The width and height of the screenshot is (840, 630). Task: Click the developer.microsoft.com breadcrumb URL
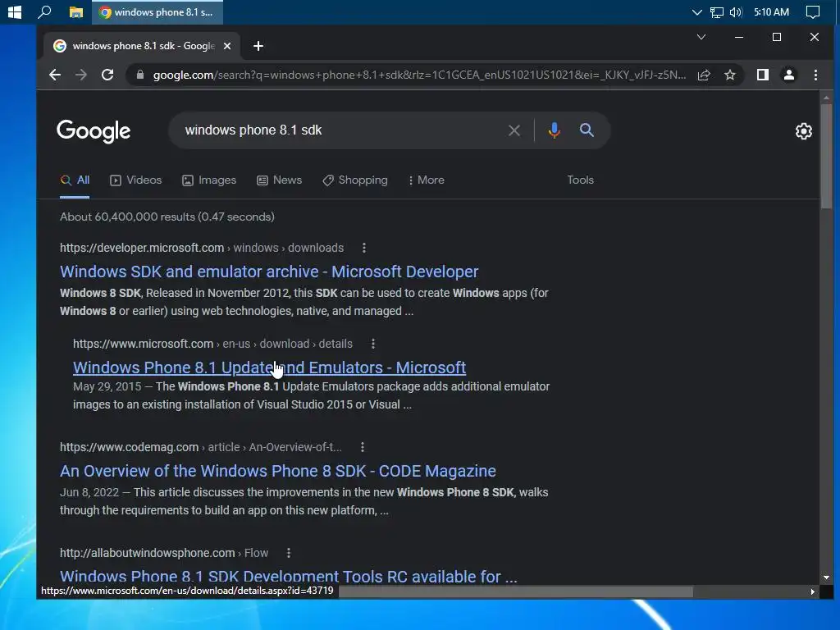point(202,248)
